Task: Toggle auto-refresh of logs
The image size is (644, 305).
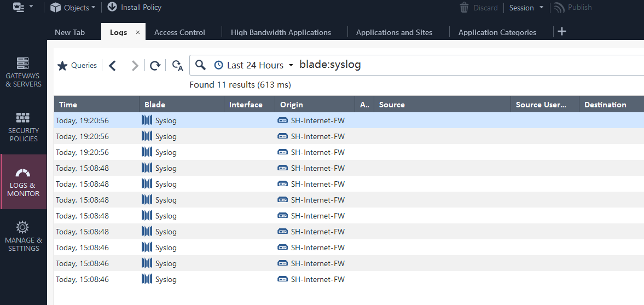Action: coord(177,66)
